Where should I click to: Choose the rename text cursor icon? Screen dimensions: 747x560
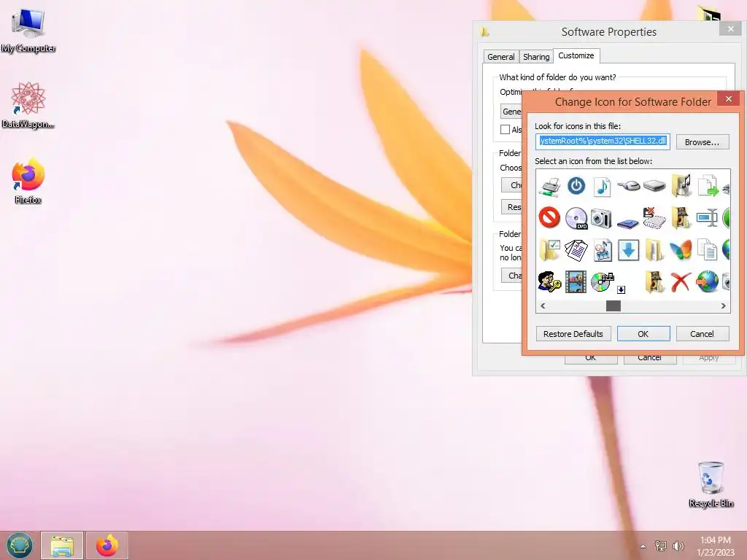coord(707,217)
